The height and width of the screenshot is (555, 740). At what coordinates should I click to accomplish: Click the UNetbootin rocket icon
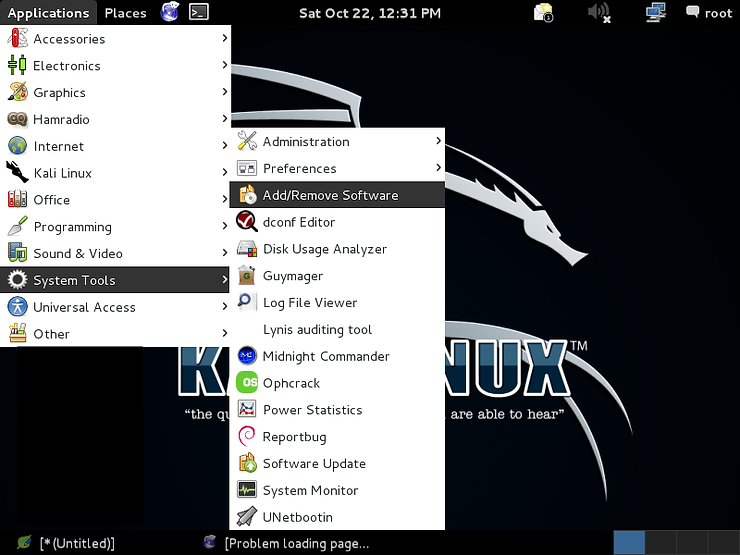(247, 517)
